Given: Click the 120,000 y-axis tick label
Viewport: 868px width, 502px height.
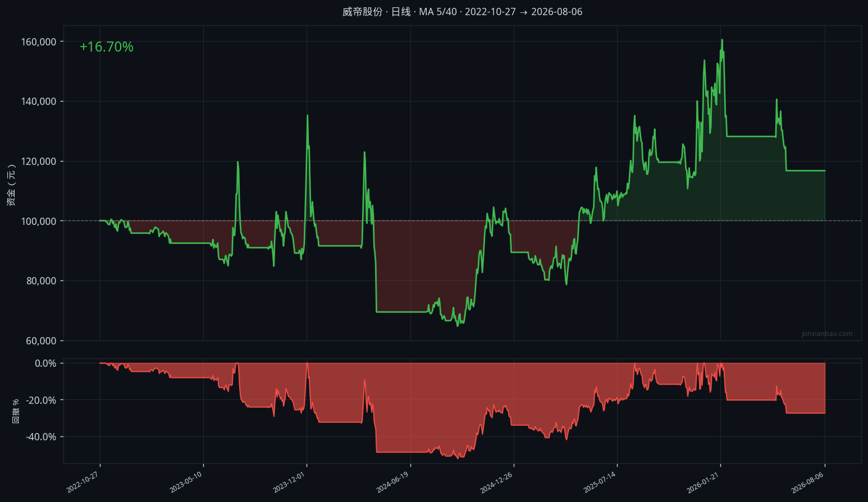Looking at the screenshot, I should (x=39, y=162).
